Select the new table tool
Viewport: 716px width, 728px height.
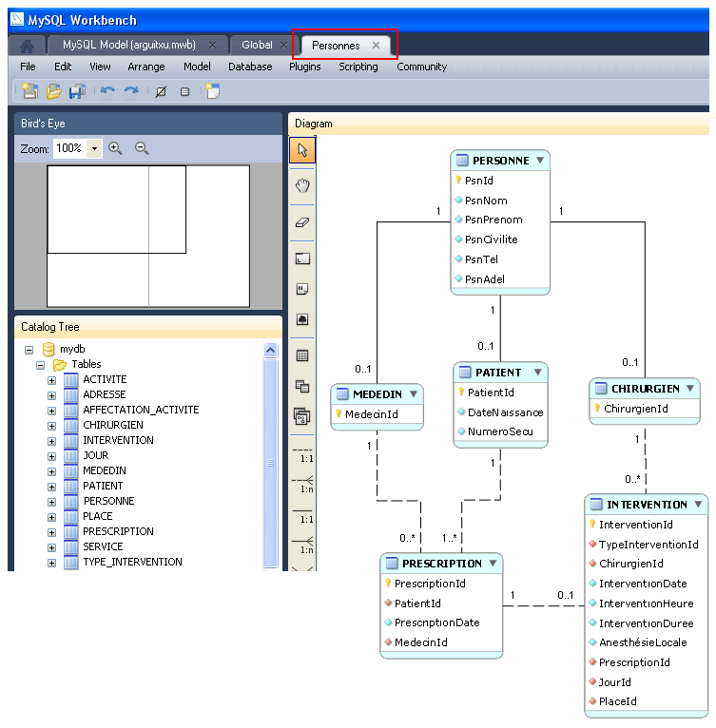302,355
